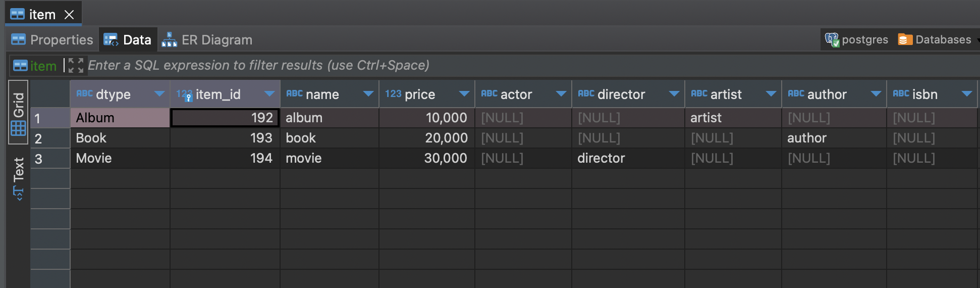Viewport: 980px width, 288px height.
Task: Select the Movie dtype cell
Action: 120,158
